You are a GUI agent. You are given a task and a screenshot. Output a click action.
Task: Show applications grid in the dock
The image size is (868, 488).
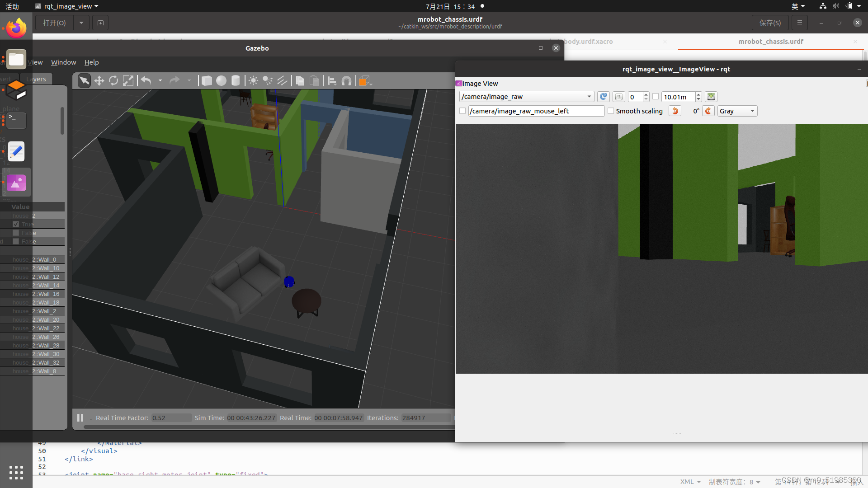(x=16, y=472)
